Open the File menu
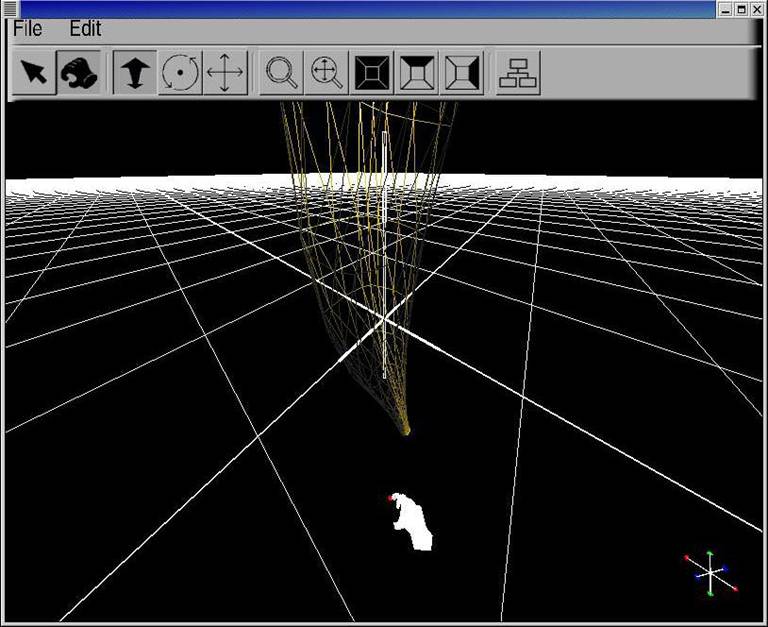The image size is (768, 627). [27, 29]
